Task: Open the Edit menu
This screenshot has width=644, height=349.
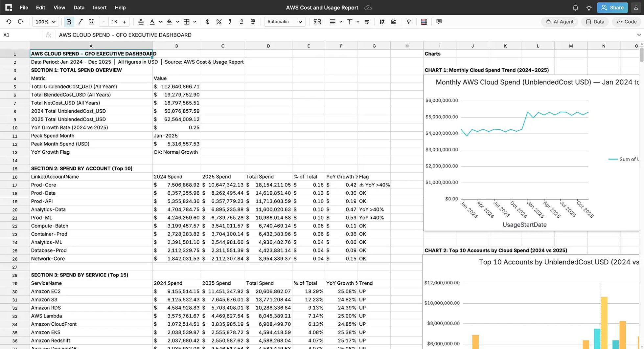Action: click(40, 8)
